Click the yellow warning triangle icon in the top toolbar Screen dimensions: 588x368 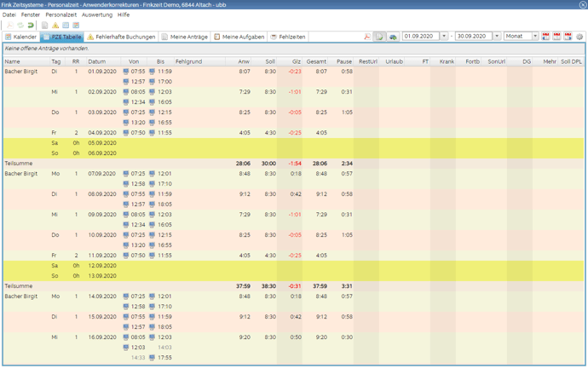[x=55, y=25]
